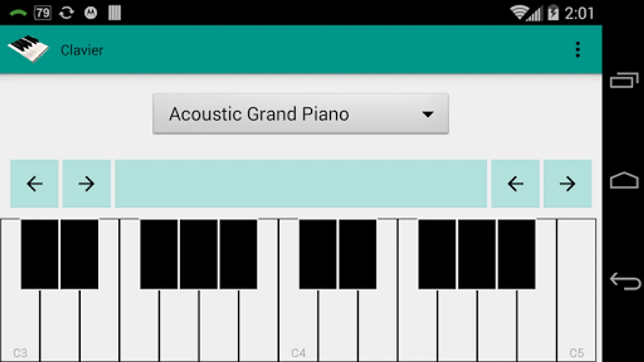
Task: Click the rightmost right-arrow keyboard shift button
Action: click(568, 184)
